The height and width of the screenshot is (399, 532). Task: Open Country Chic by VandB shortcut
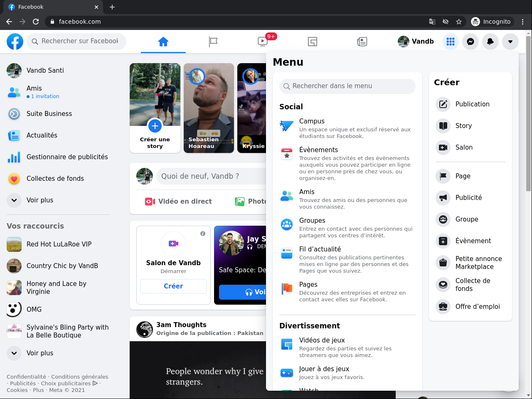(58, 266)
